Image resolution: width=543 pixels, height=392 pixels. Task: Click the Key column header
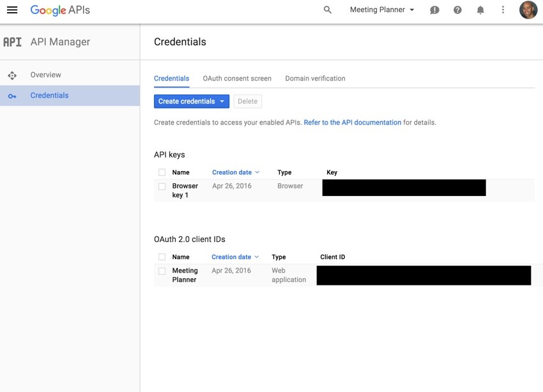332,172
